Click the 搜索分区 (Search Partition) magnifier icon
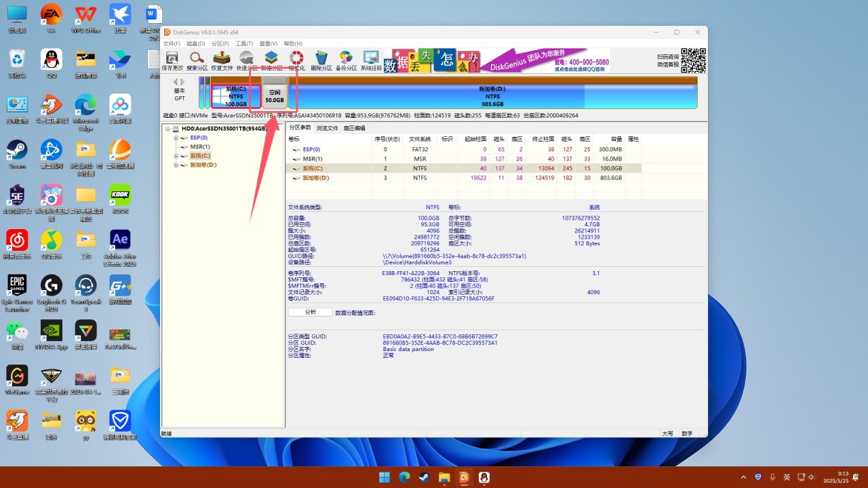This screenshot has width=868, height=488. [x=197, y=61]
